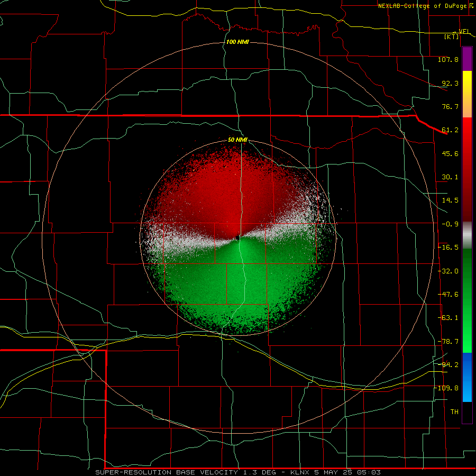This screenshot has height=476, width=476.
Task: Click the radar site at the velocity couplet center
Action: coord(237,237)
